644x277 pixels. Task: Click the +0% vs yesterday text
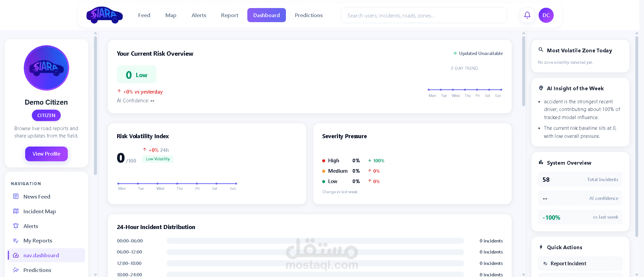[x=140, y=92]
